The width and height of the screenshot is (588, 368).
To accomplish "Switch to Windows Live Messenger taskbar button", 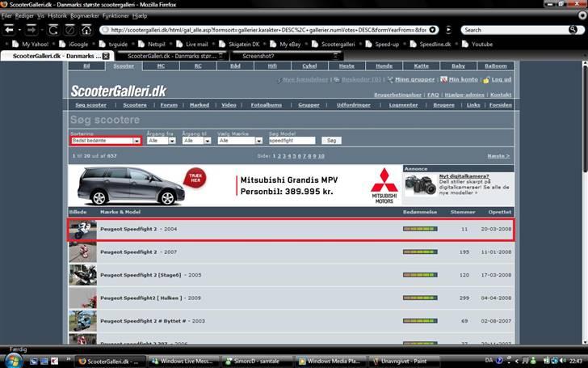I will coord(183,361).
